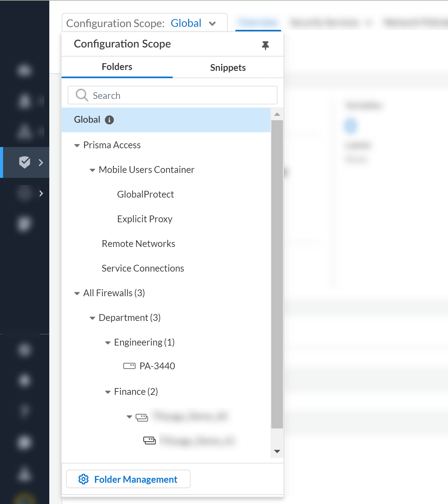Select the Remote Networks folder
This screenshot has height=504, width=448.
(138, 244)
